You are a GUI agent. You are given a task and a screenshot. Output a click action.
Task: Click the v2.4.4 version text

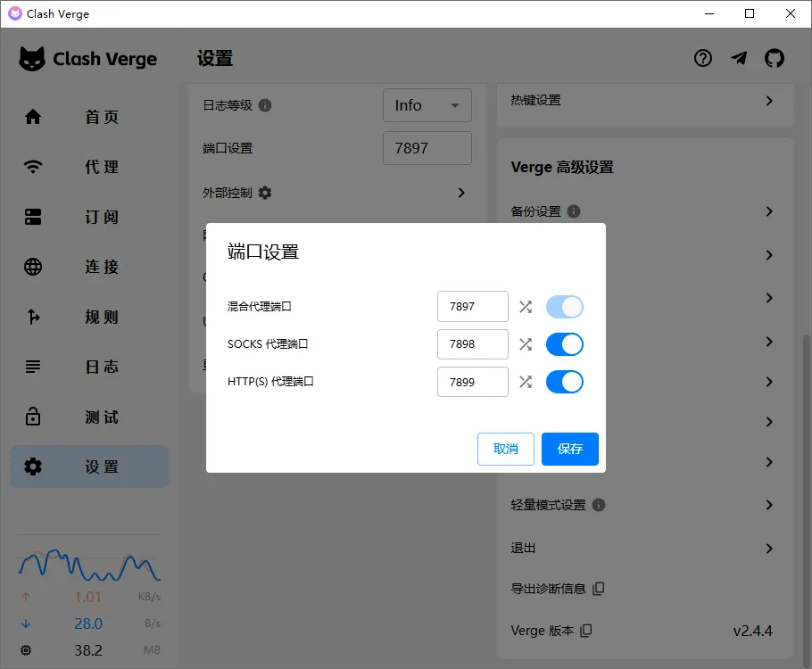[x=752, y=631]
